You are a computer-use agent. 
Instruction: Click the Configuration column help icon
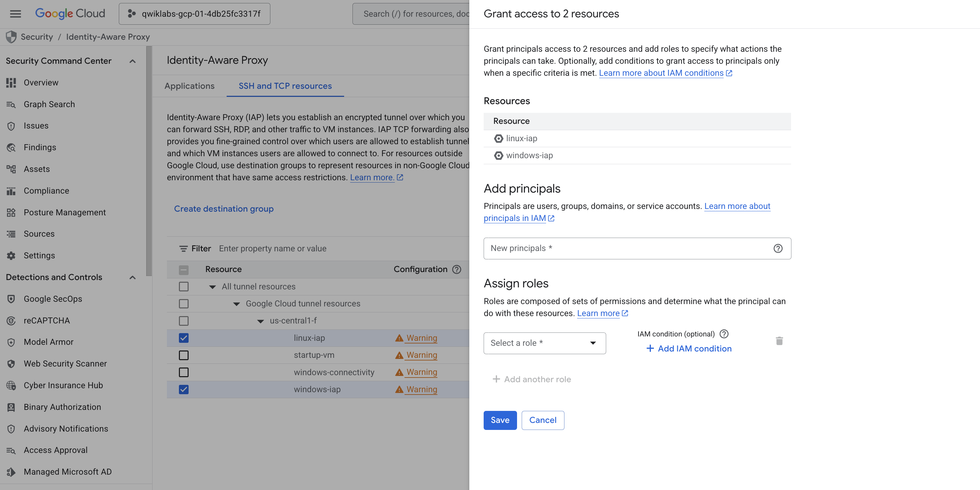pyautogui.click(x=457, y=269)
